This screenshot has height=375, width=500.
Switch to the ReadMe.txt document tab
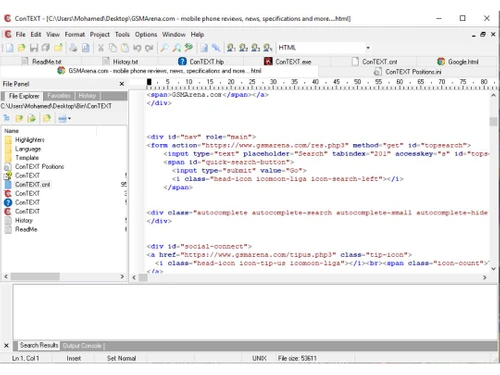pyautogui.click(x=42, y=62)
